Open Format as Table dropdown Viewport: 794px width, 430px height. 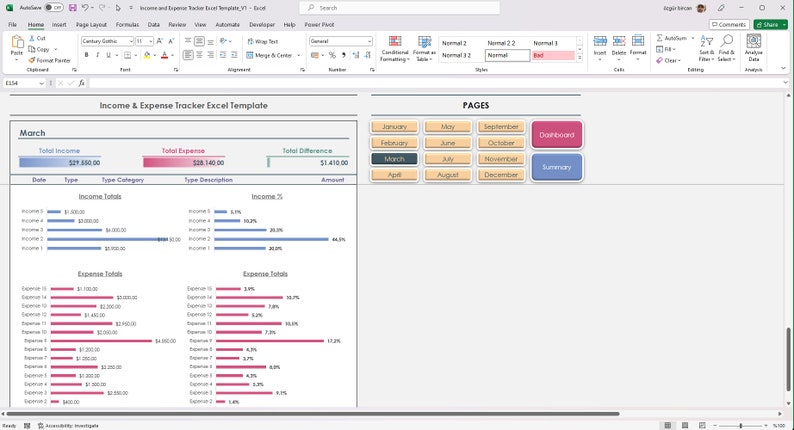tap(424, 49)
